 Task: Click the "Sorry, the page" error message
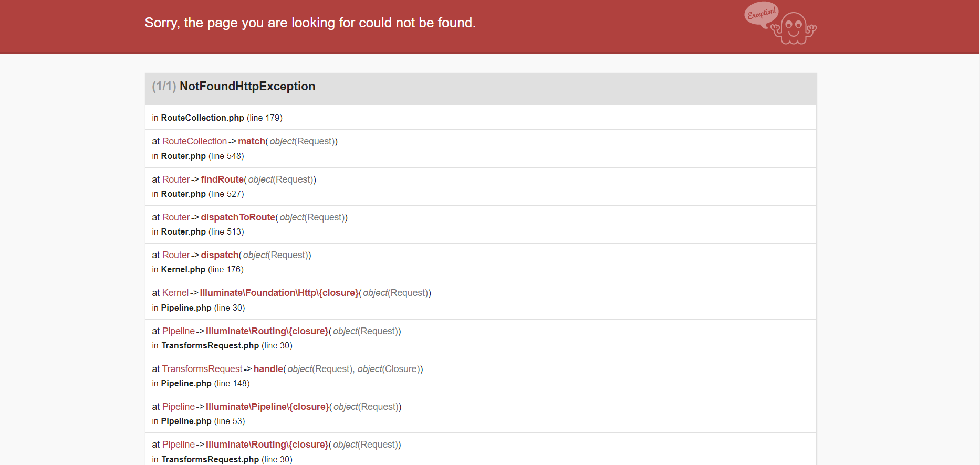(310, 23)
